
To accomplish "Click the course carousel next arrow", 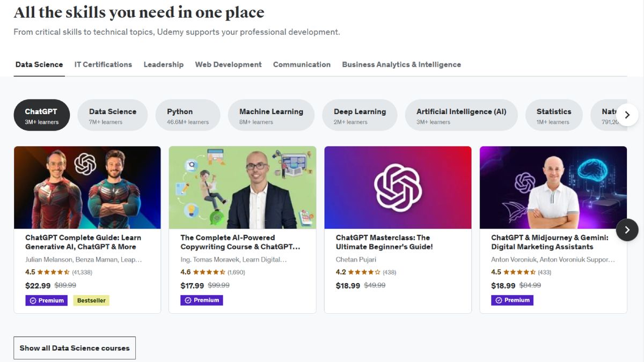I will click(627, 230).
